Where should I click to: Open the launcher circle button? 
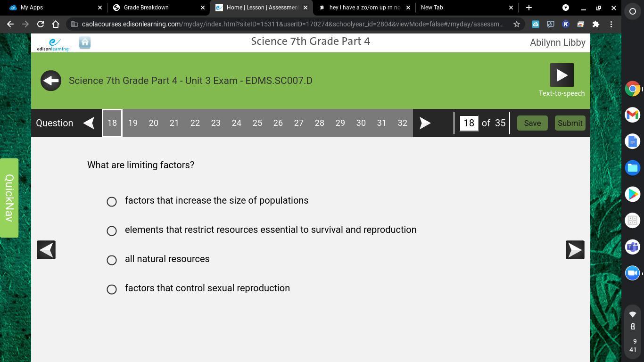632,11
